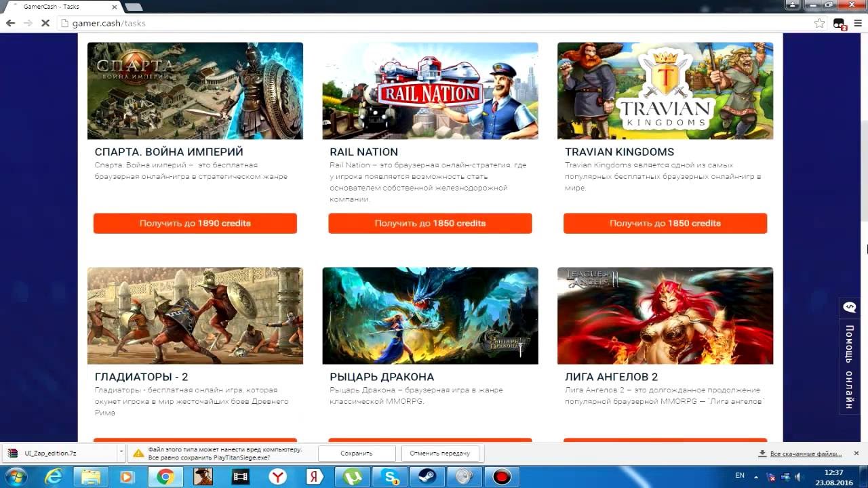Open Skype from the taskbar
This screenshot has height=488, width=868.
click(x=391, y=477)
